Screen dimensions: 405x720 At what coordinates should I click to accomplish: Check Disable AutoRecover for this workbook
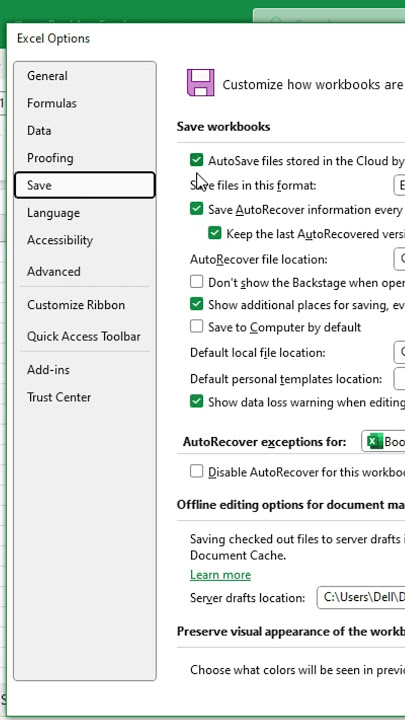click(x=197, y=471)
